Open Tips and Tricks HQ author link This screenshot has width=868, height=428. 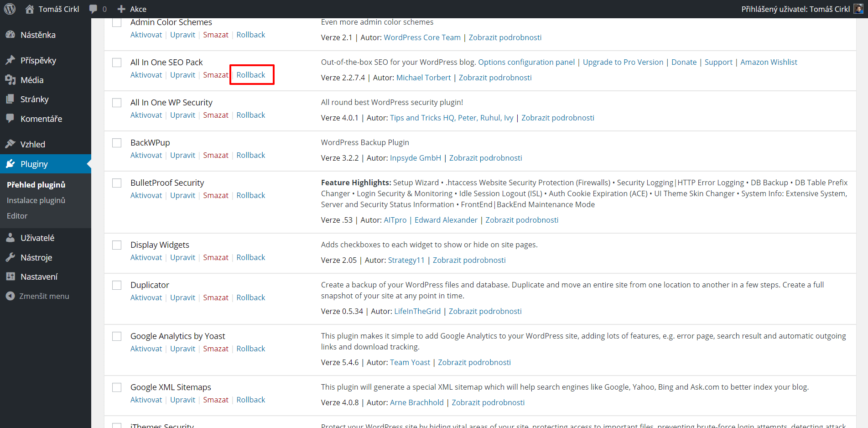pyautogui.click(x=452, y=118)
